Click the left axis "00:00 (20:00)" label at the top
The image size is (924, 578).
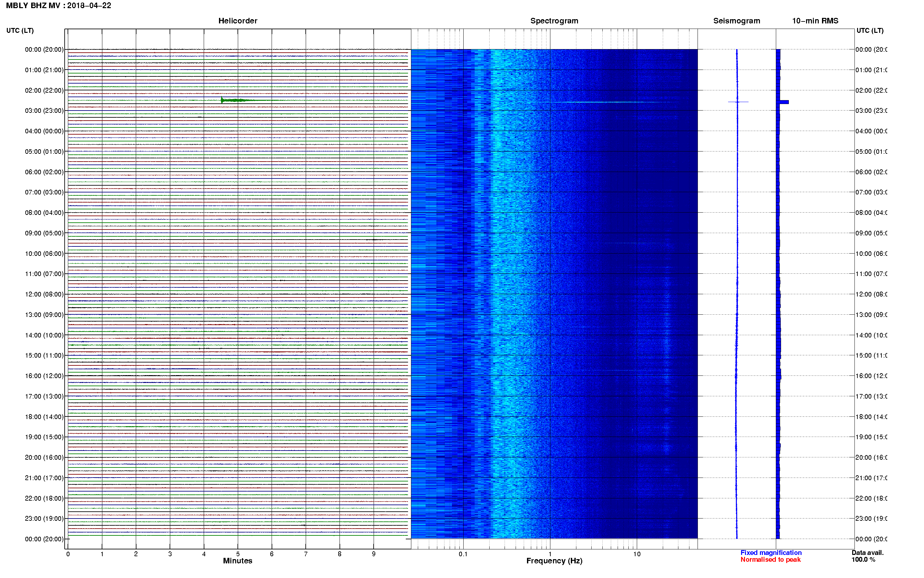click(44, 49)
